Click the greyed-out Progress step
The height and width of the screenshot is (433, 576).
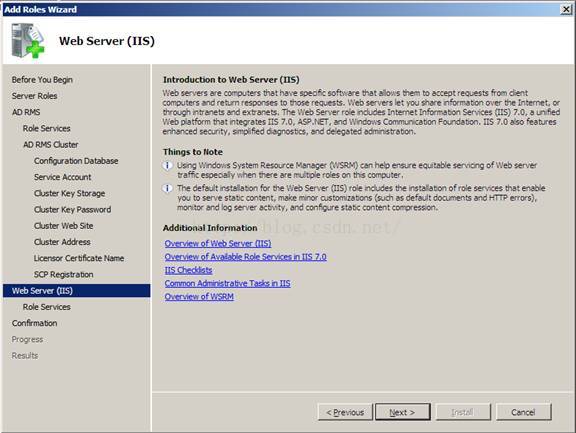27,339
